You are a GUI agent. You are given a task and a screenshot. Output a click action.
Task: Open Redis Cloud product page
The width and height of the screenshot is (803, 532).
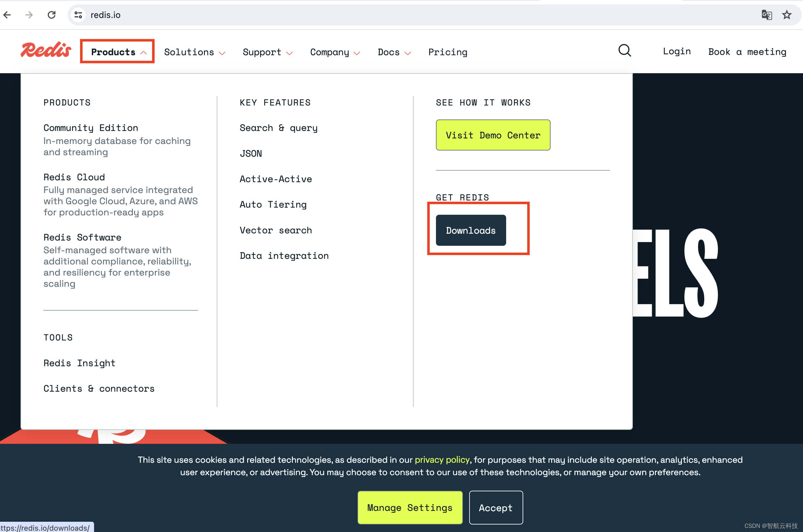pos(74,177)
